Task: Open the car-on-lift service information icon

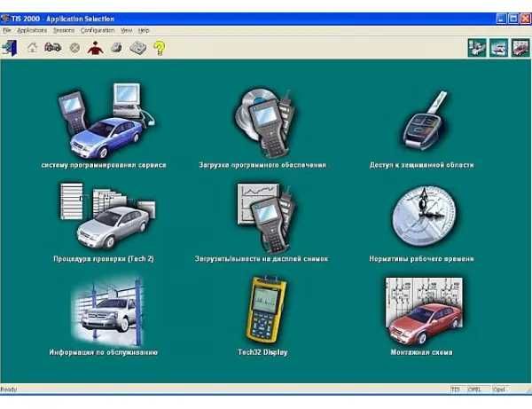Action: pyautogui.click(x=108, y=311)
